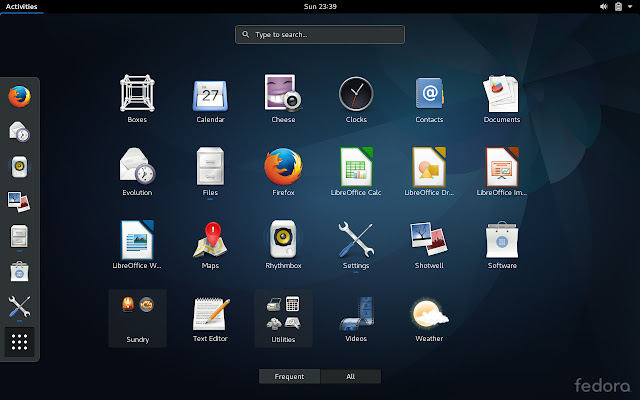Expand the system menu arrow
This screenshot has height=400, width=640.
tap(630, 7)
